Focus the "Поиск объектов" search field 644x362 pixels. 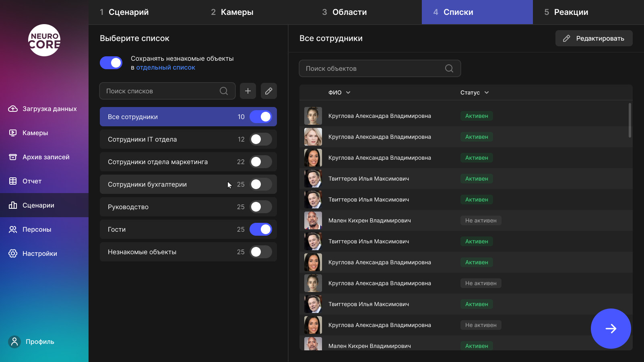(380, 68)
